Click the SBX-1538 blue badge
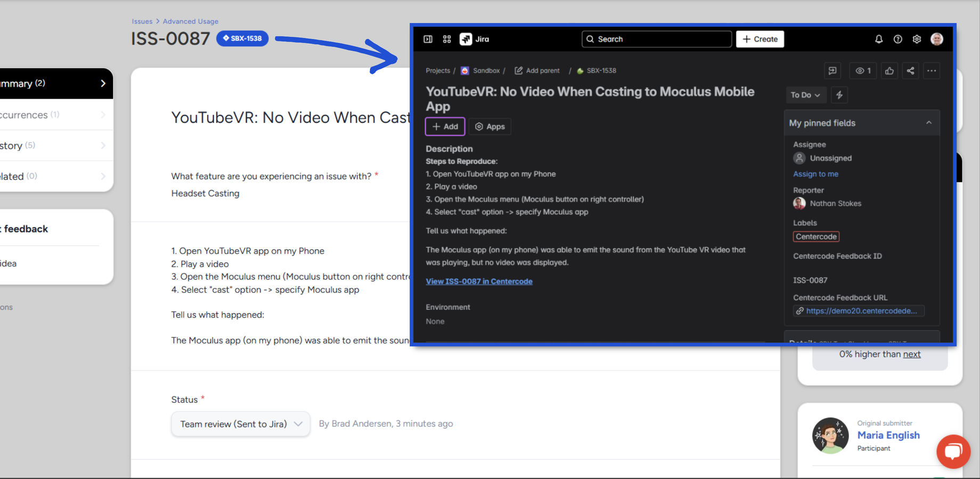 click(x=242, y=38)
